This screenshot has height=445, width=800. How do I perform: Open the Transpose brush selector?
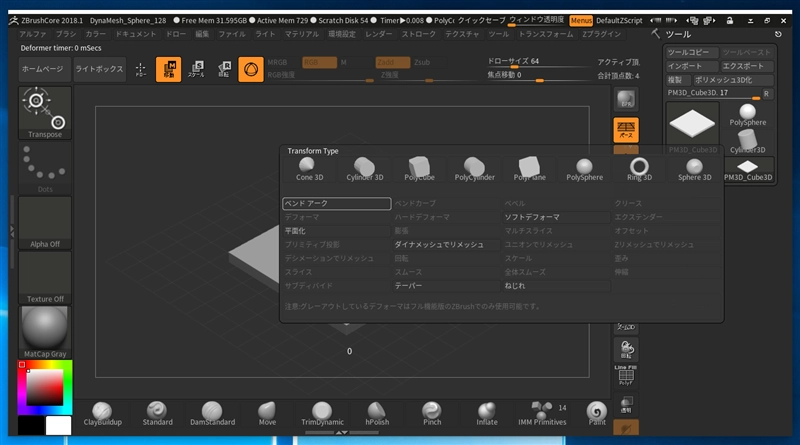(45, 113)
